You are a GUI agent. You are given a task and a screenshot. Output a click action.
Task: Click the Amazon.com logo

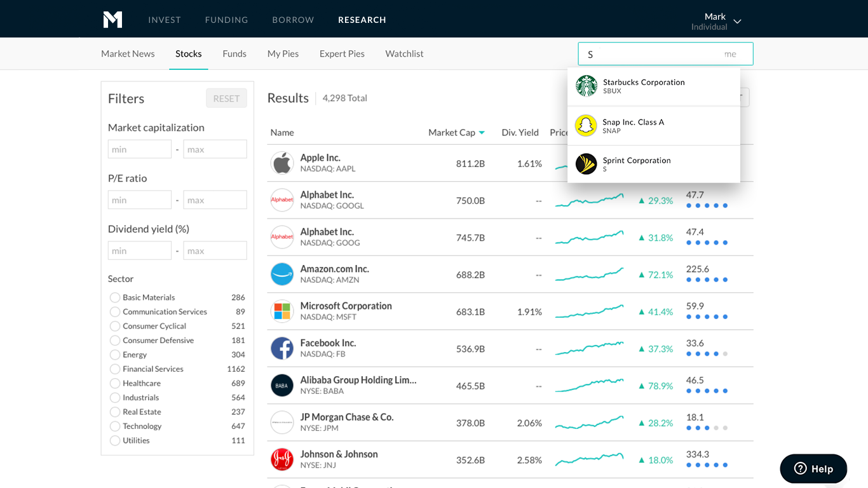[x=282, y=274]
